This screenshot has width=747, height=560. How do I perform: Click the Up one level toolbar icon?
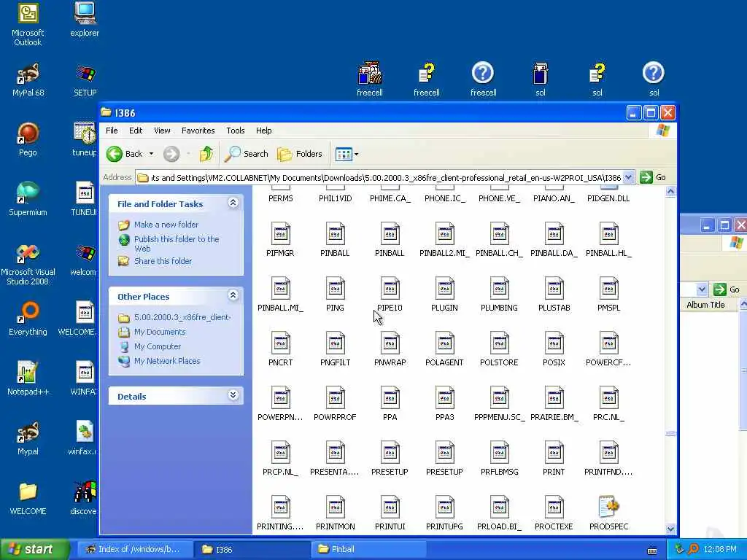206,154
